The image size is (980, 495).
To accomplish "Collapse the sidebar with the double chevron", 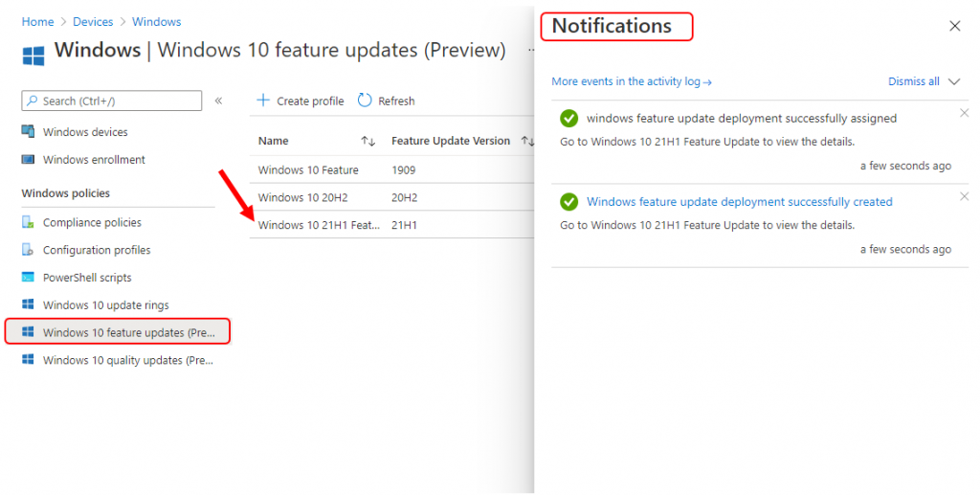I will tap(219, 101).
